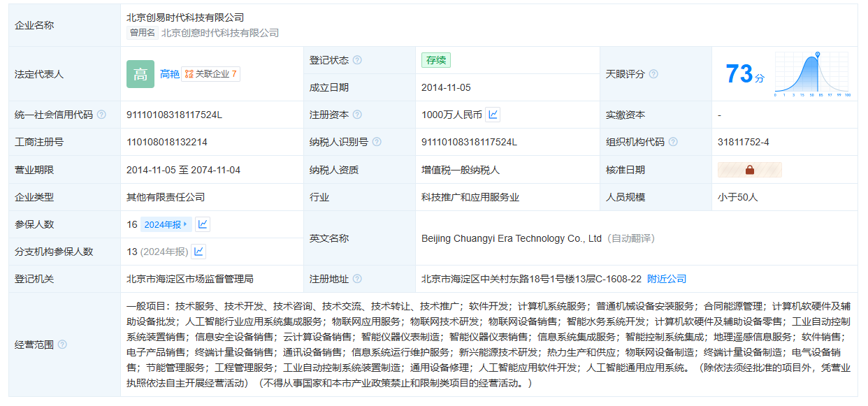The image size is (868, 406).
Task: Click the 经营范围 description text
Action: (x=489, y=345)
